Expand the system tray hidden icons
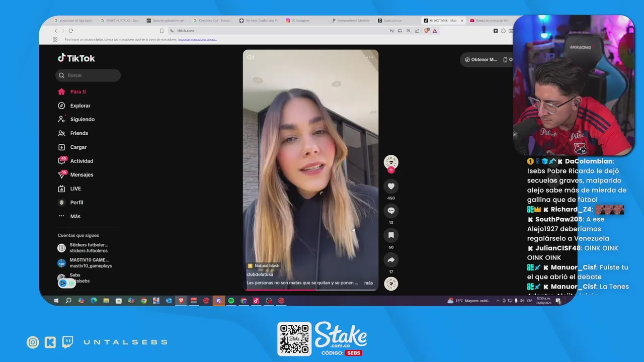 click(x=498, y=301)
